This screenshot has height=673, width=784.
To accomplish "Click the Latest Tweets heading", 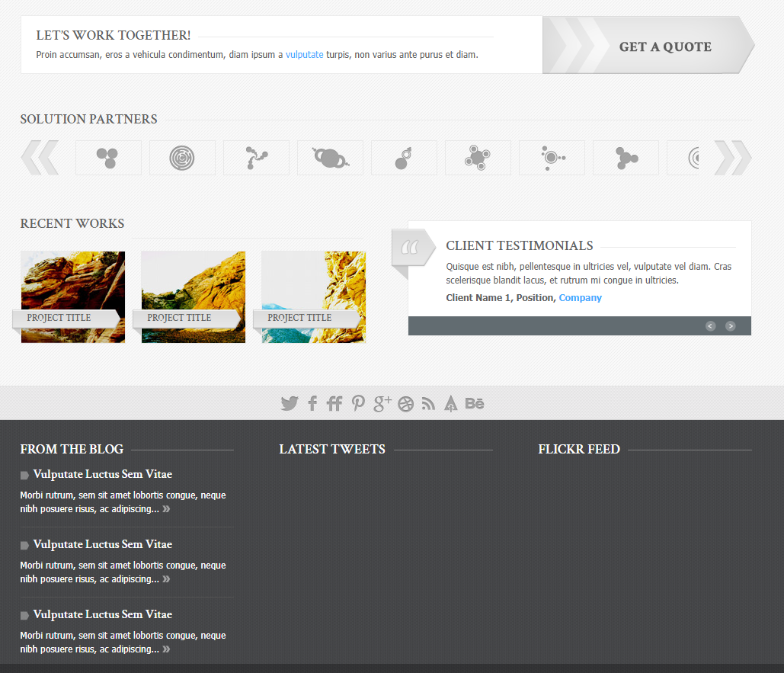I will [x=332, y=449].
